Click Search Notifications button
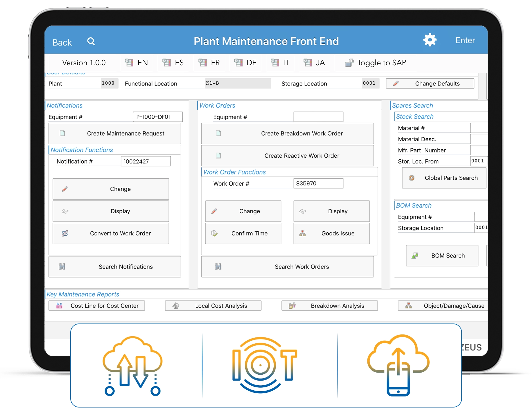 click(x=115, y=267)
